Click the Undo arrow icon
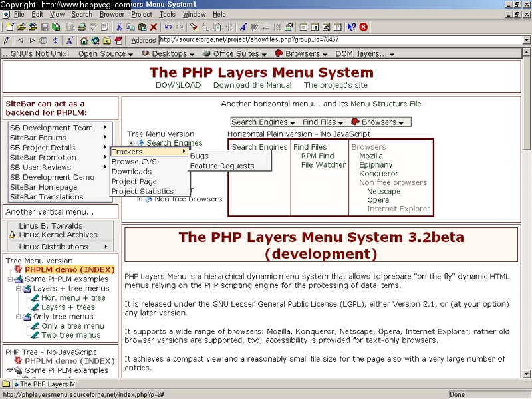This screenshot has width=532, height=399. pos(168,27)
